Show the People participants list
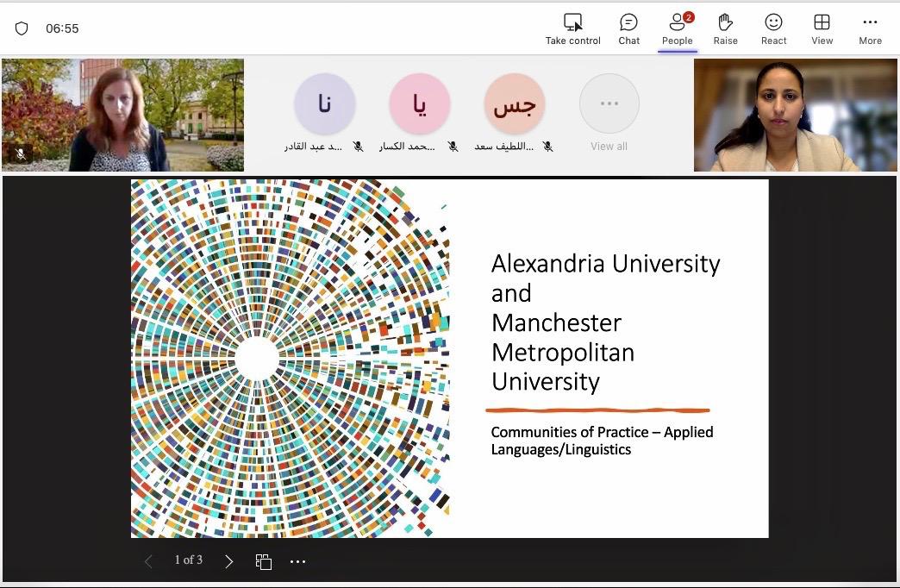 click(677, 22)
